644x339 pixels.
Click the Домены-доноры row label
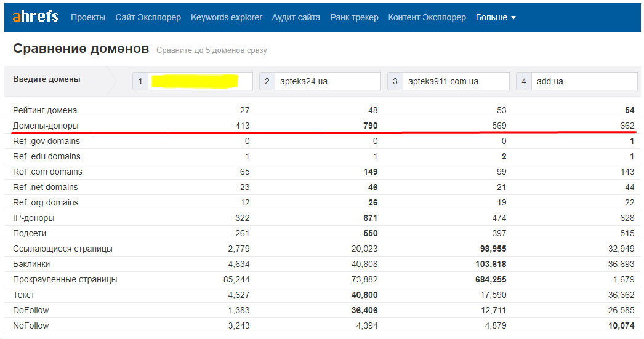click(46, 126)
